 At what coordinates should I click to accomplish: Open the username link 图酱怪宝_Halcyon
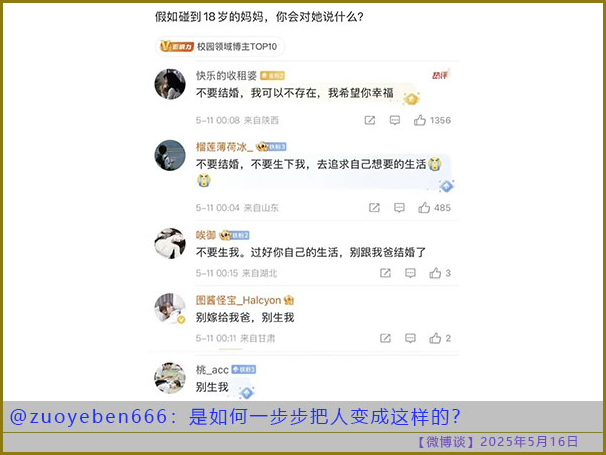click(238, 300)
